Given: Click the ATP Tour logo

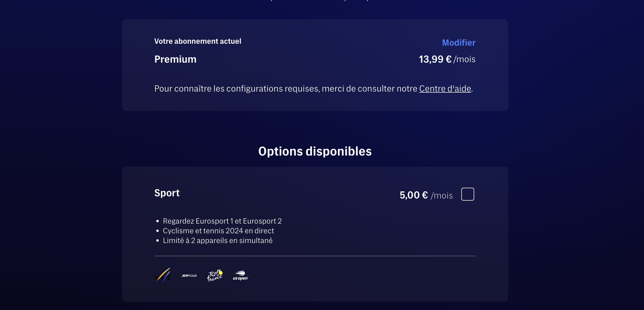Looking at the screenshot, I should pos(189,276).
